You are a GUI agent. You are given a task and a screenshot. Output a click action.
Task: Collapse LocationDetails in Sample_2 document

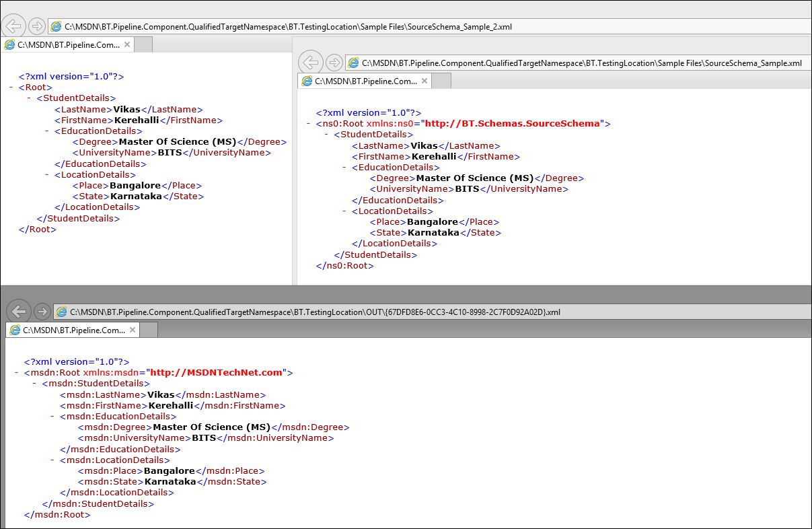47,175
